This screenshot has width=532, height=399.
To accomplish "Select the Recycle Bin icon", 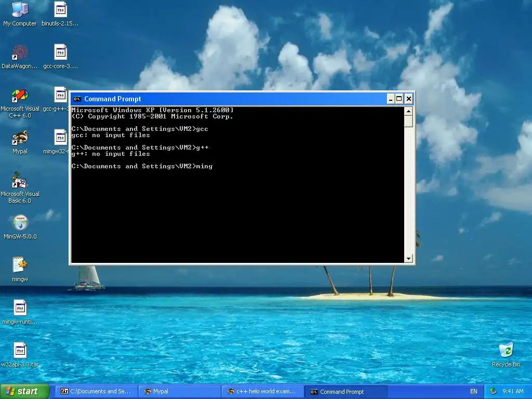I will [x=506, y=350].
